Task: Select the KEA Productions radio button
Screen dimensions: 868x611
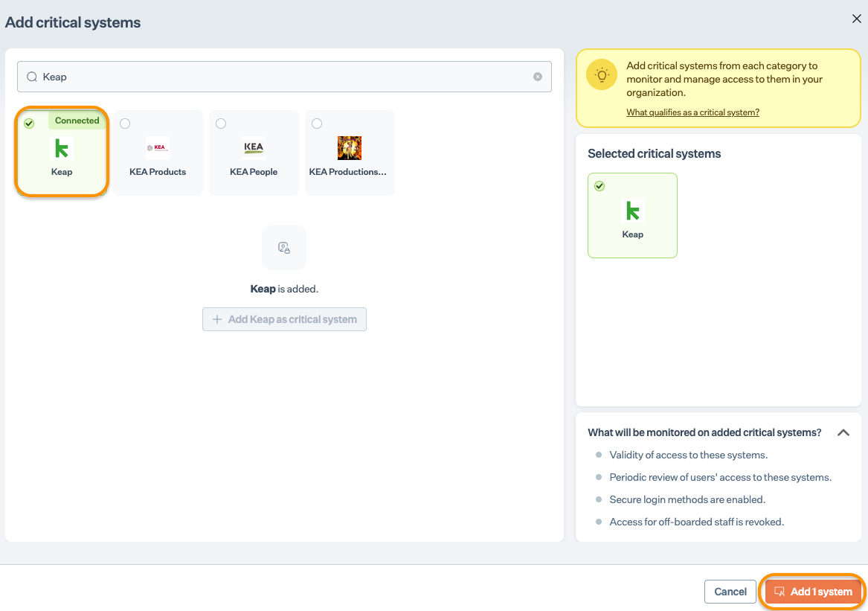Action: tap(317, 124)
